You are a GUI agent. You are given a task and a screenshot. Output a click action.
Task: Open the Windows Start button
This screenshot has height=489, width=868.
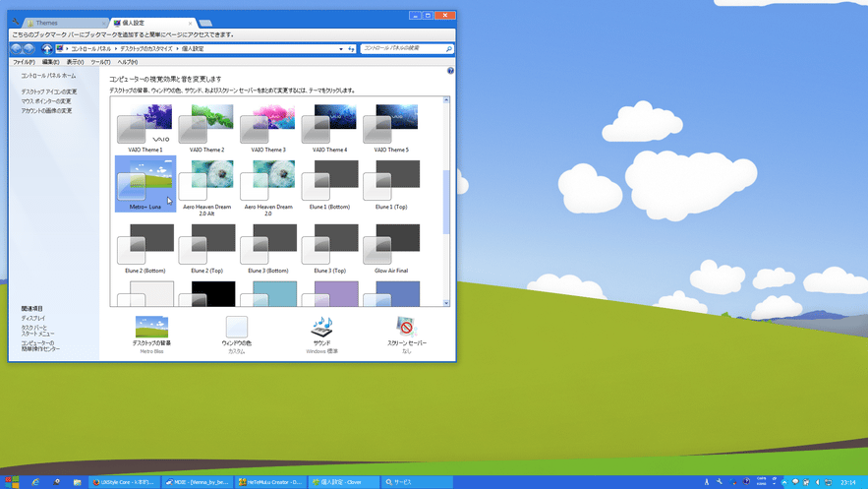[x=12, y=482]
